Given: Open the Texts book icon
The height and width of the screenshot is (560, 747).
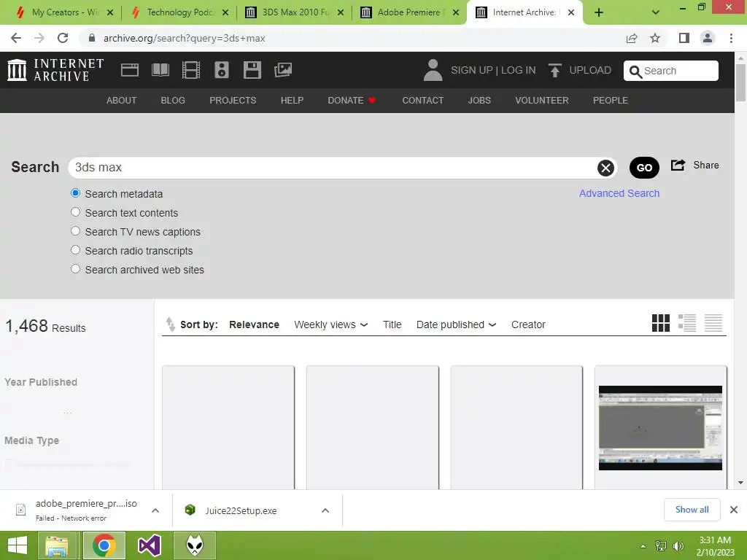Looking at the screenshot, I should 160,70.
